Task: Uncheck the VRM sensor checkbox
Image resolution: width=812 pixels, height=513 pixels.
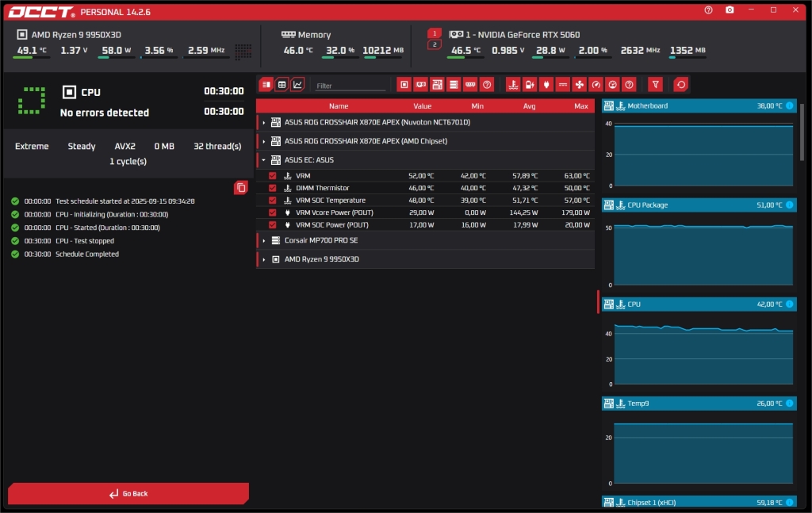Action: click(x=273, y=176)
